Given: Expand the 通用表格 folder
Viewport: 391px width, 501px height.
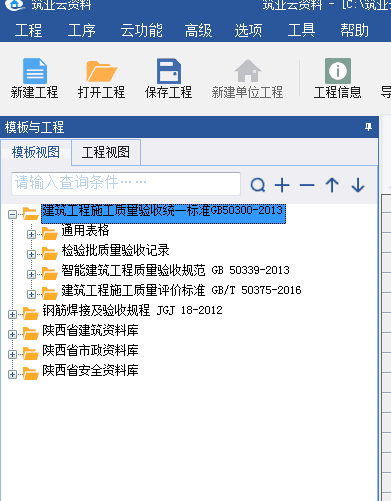Looking at the screenshot, I should pos(31,234).
